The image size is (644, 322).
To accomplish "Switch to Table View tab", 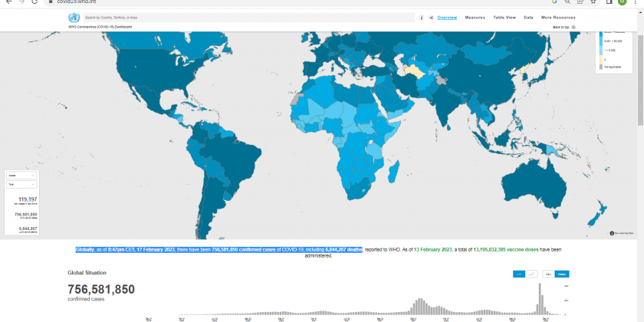I will coord(504,17).
